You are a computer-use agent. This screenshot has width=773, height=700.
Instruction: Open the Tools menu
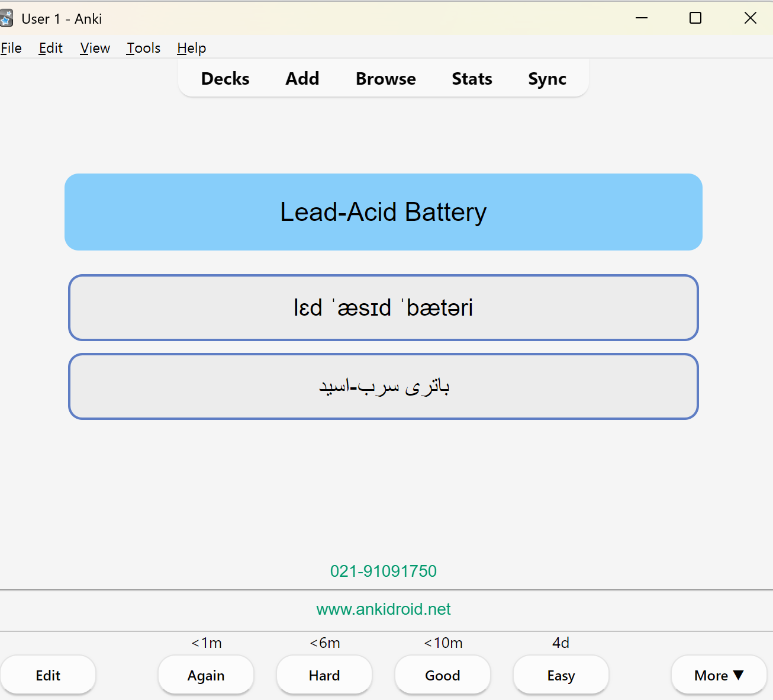[x=144, y=48]
